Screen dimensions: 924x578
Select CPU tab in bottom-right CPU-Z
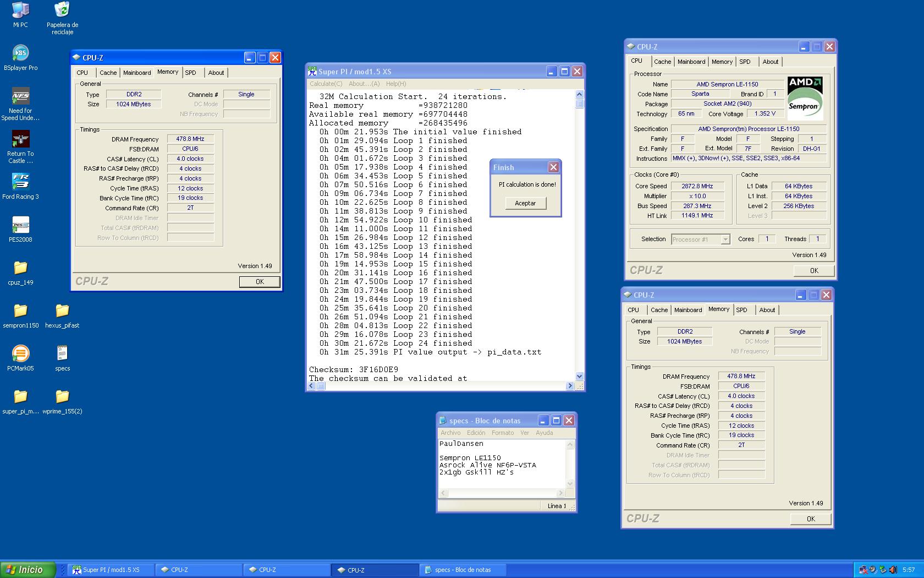tap(634, 310)
